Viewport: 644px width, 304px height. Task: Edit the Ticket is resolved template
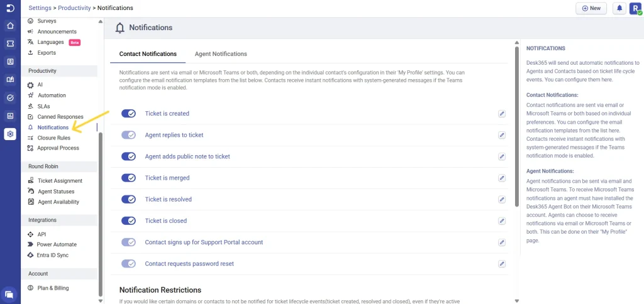(x=501, y=199)
